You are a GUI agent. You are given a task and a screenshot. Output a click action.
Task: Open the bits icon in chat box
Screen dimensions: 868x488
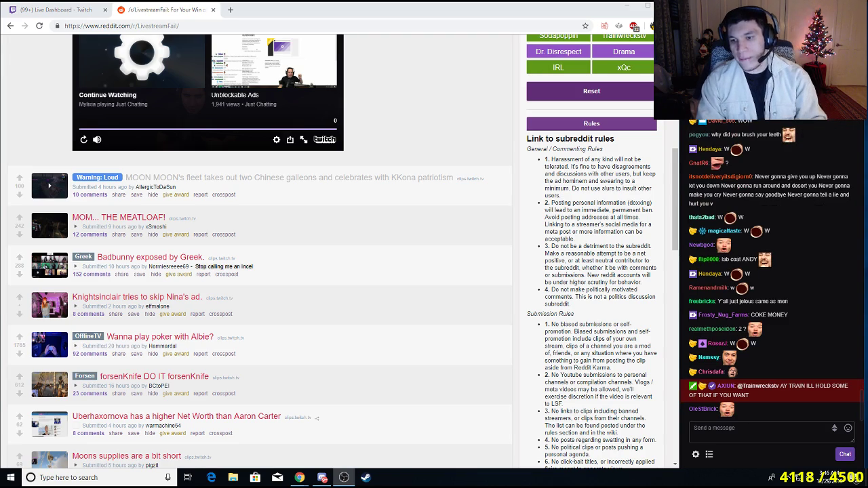(834, 428)
